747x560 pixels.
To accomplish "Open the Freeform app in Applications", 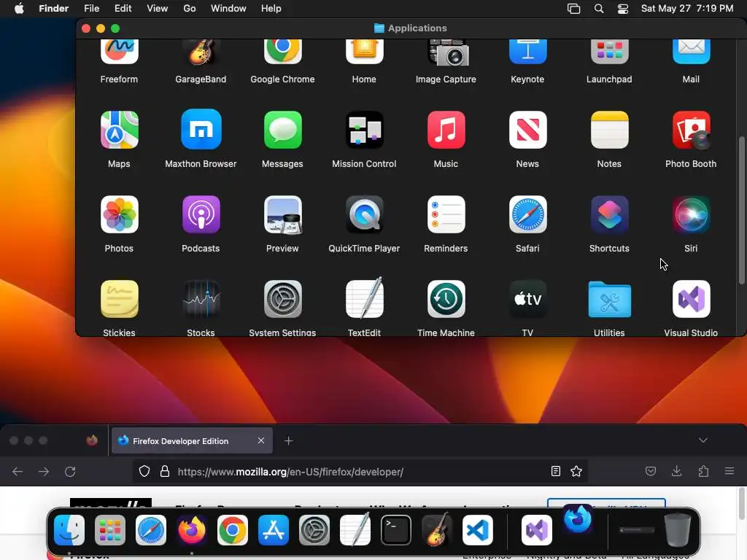I will tap(119, 52).
